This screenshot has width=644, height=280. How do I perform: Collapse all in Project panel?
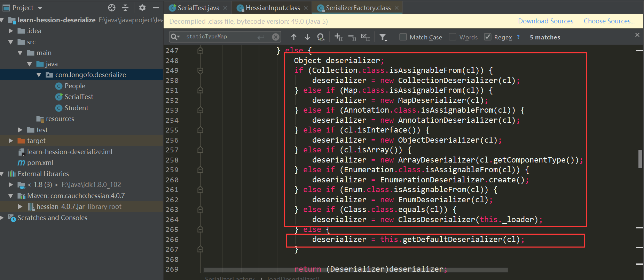[x=125, y=8]
